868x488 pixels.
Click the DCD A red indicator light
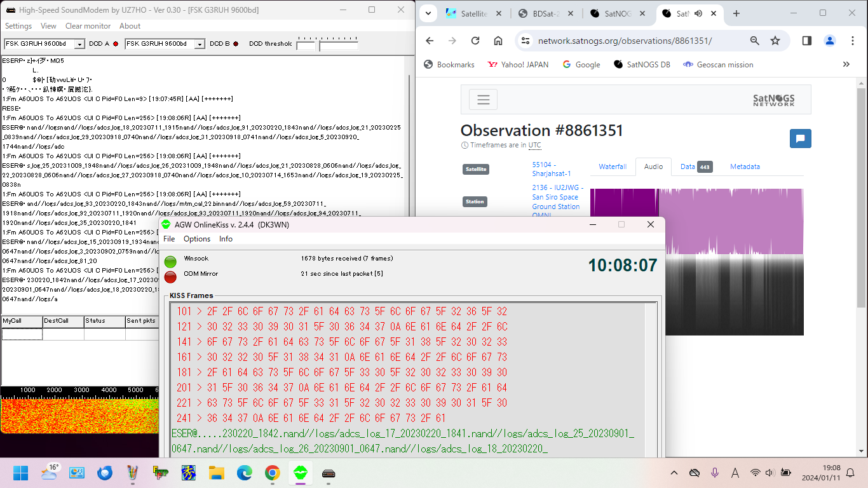(115, 44)
